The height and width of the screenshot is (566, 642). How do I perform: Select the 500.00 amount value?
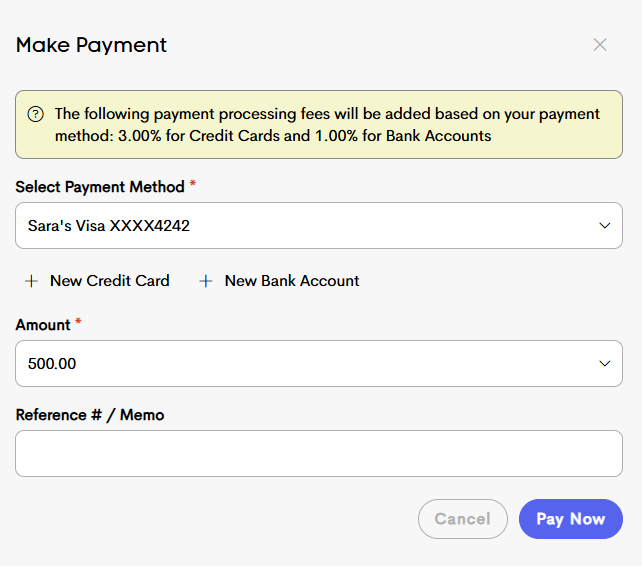pyautogui.click(x=52, y=364)
